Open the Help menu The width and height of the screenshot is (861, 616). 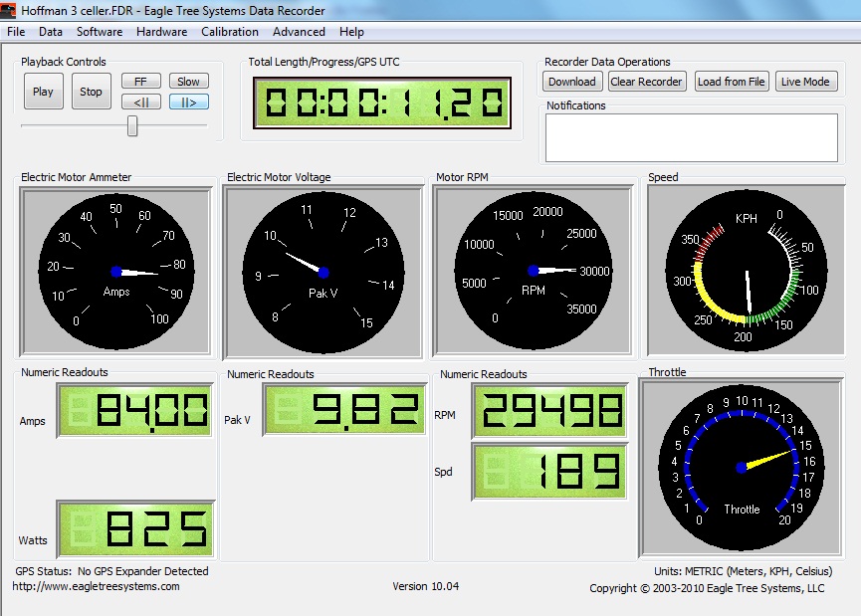point(351,32)
